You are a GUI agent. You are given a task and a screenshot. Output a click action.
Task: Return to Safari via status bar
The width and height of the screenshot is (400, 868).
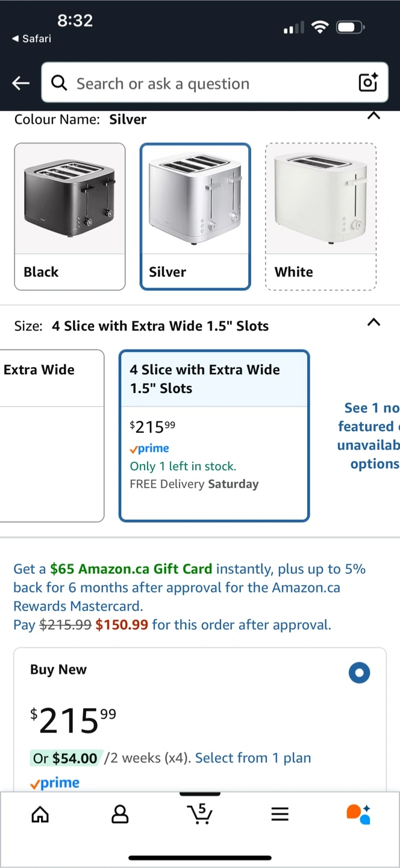coord(32,39)
